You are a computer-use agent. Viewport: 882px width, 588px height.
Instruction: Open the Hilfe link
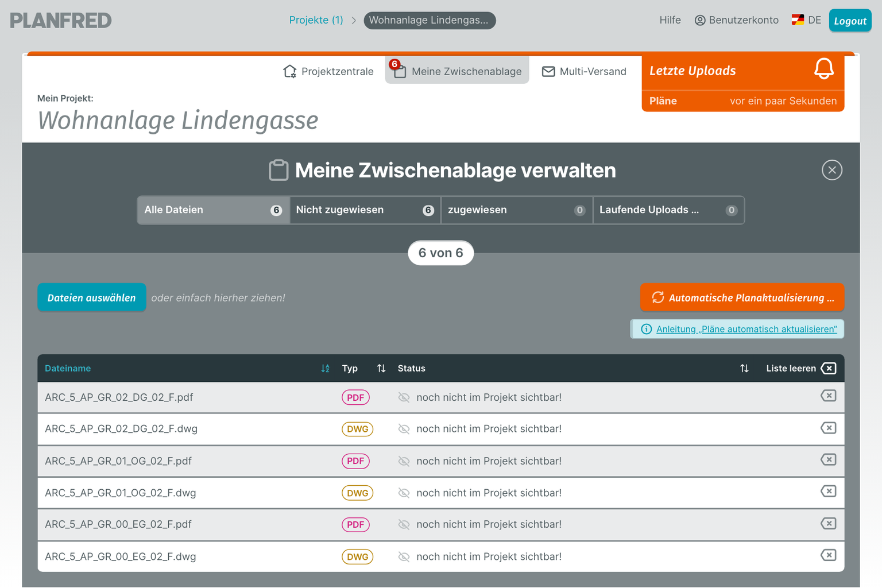(670, 20)
